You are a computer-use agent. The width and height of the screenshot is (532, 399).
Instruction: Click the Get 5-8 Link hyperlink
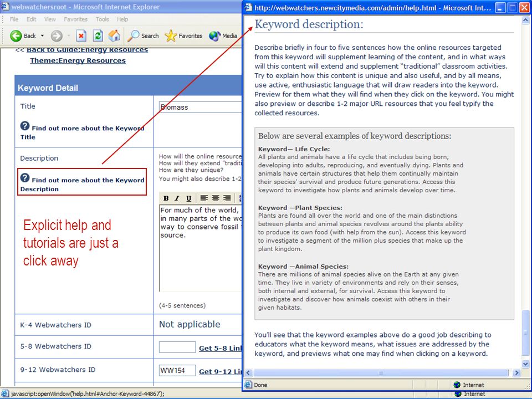point(220,348)
